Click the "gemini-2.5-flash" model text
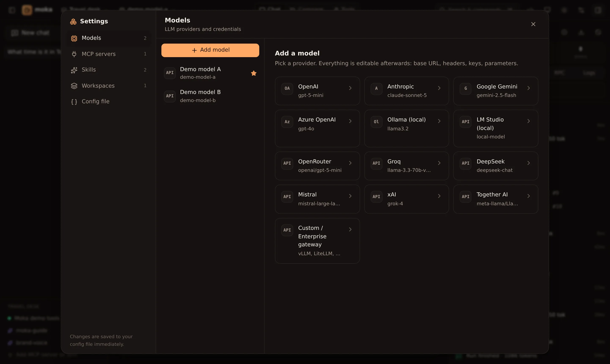Screen dimensions: 610x364 click(496, 95)
